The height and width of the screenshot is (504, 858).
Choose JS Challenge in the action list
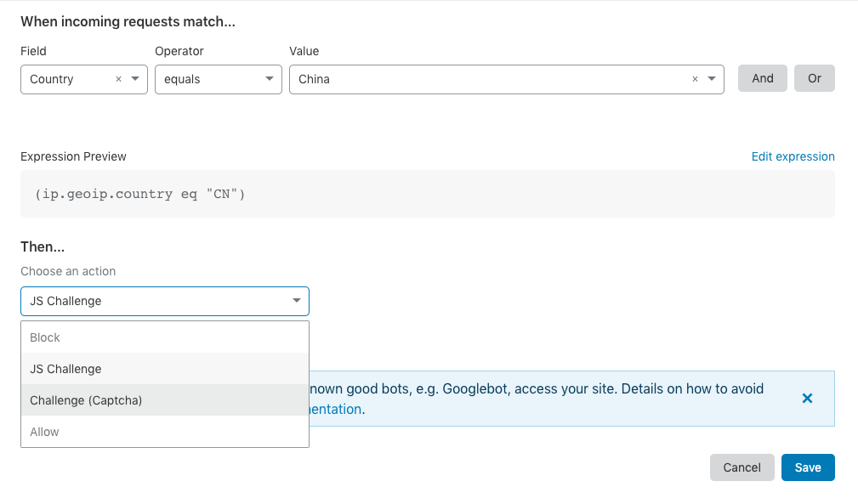(x=165, y=369)
